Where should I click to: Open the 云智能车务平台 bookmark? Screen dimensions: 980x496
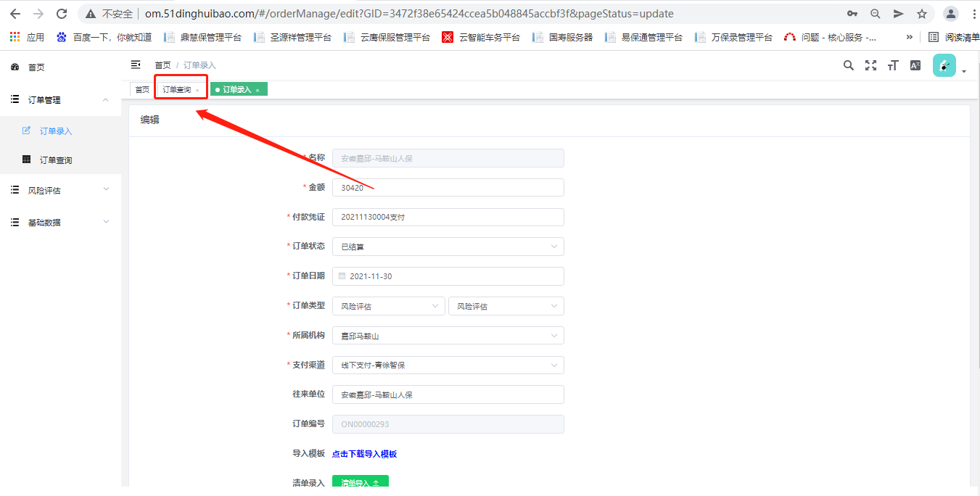481,37
